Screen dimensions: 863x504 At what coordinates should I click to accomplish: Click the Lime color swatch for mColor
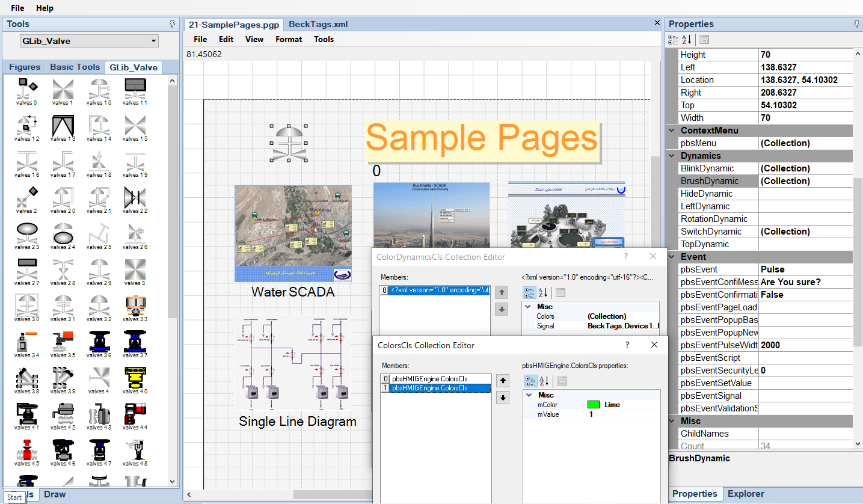coord(594,404)
